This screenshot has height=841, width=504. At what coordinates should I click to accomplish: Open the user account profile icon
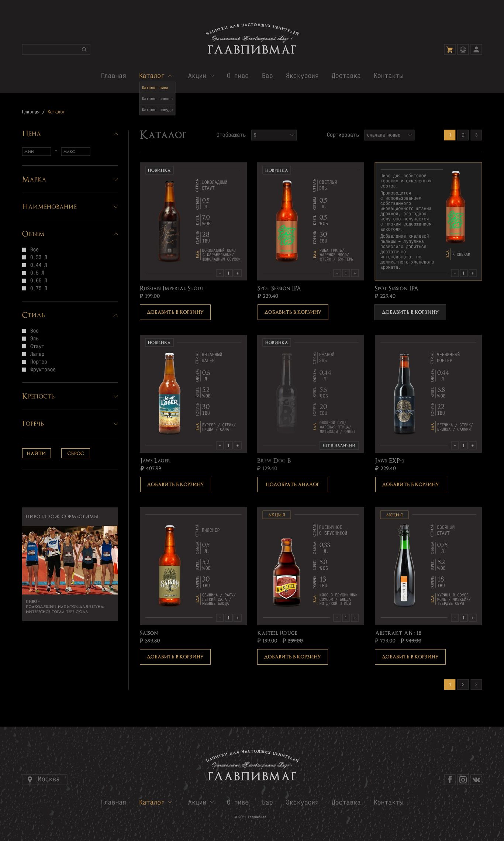476,49
